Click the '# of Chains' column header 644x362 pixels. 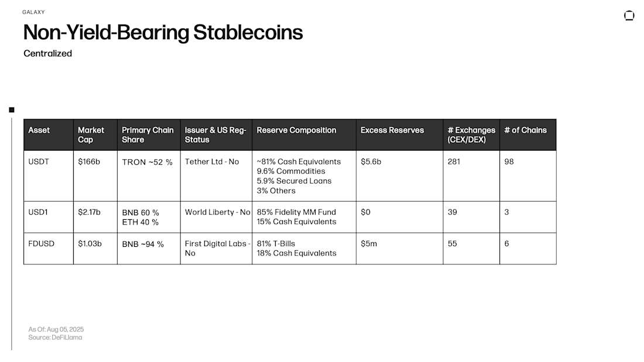[x=526, y=130]
